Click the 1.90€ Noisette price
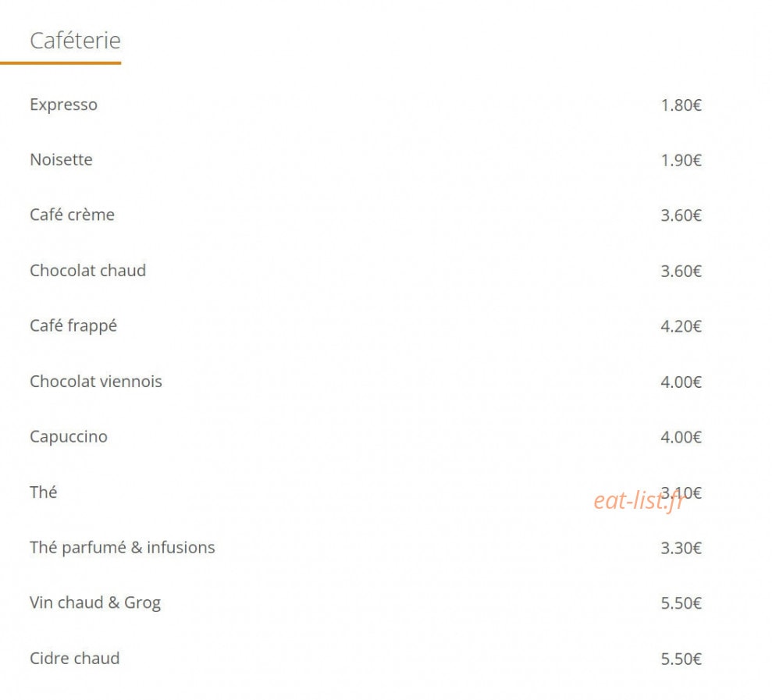772x700 pixels. click(681, 161)
